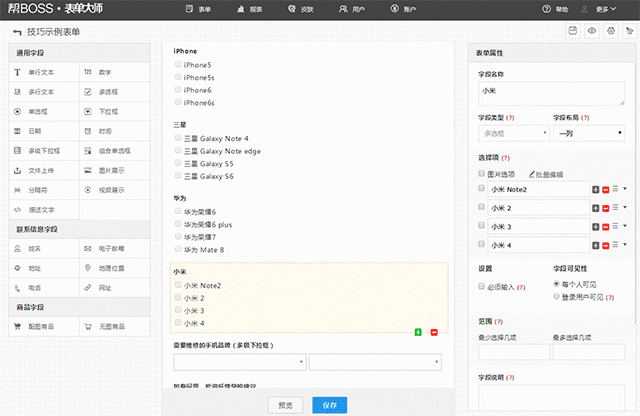Check 华为 Mate 8 checkbox
The width and height of the screenshot is (640, 416).
point(178,249)
